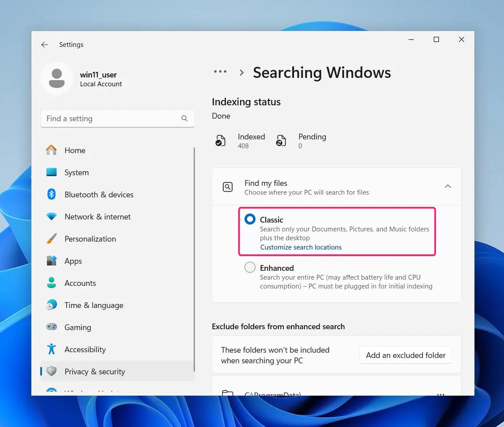Screen dimensions: 504x427
Task: Click the sidebar vertical scrollbar
Action: (194, 259)
